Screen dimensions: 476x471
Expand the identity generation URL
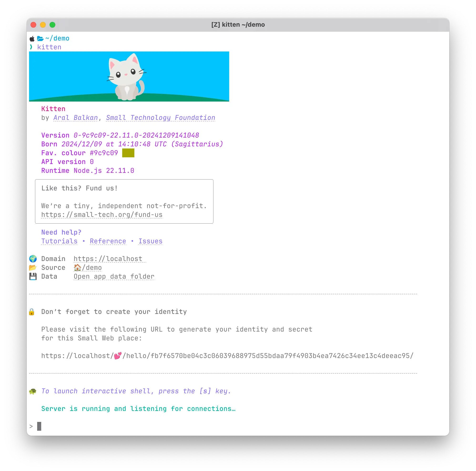pos(227,356)
